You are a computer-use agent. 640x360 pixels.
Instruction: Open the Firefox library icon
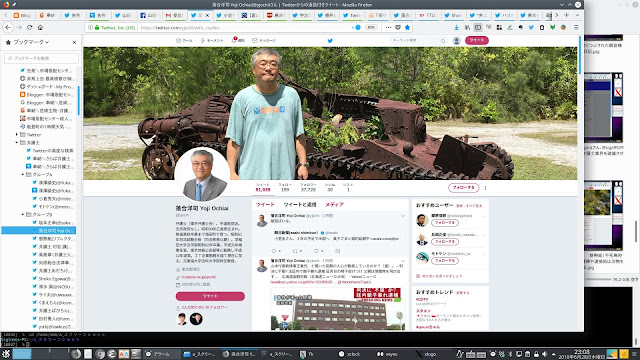467,27
